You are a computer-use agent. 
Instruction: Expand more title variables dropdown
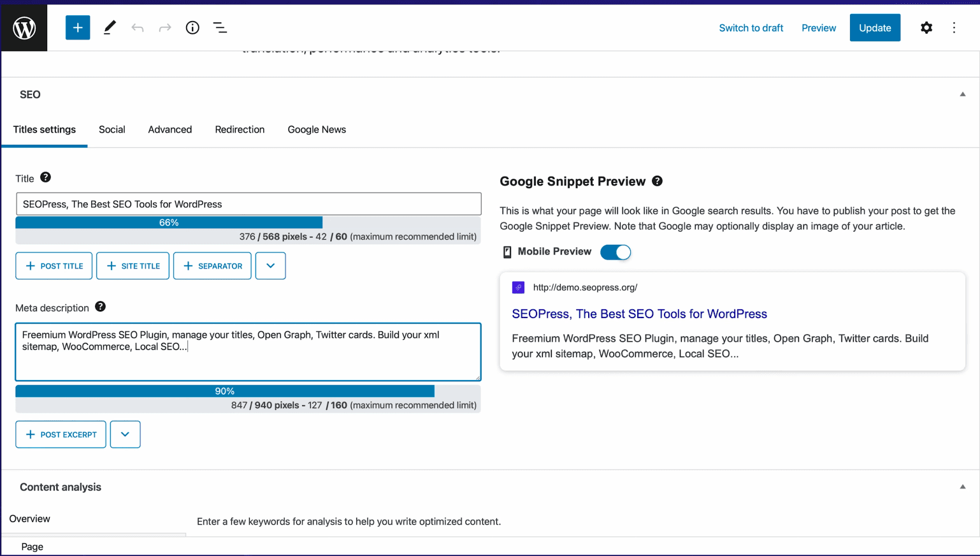[271, 266]
